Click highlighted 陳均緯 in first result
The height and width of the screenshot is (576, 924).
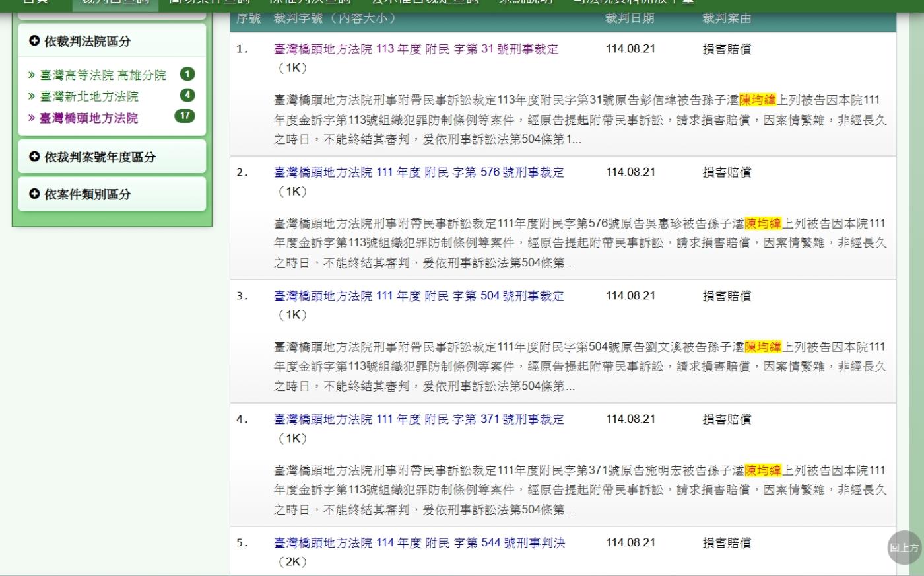click(757, 100)
